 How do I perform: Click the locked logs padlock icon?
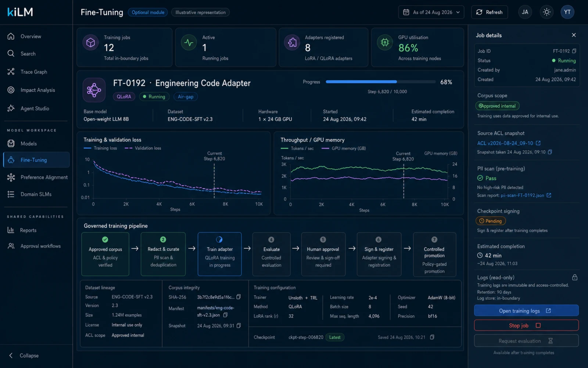(x=575, y=277)
